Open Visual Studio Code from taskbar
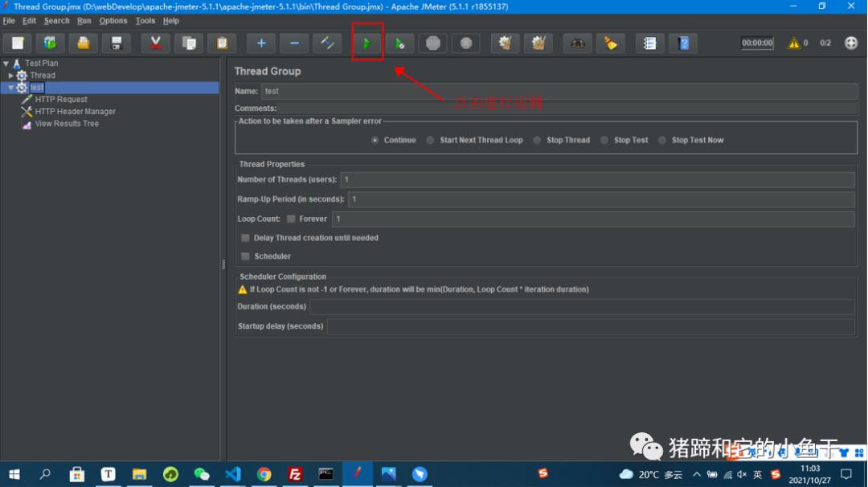The image size is (868, 487). click(x=233, y=474)
